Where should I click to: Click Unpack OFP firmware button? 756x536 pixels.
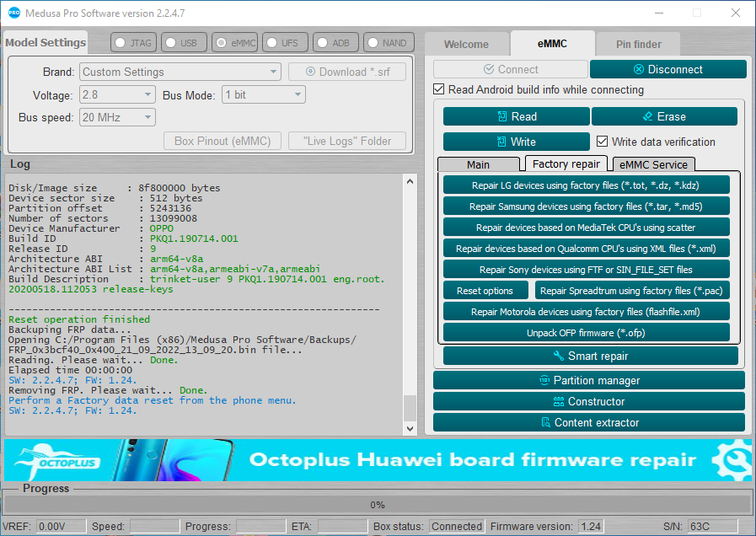pos(587,333)
